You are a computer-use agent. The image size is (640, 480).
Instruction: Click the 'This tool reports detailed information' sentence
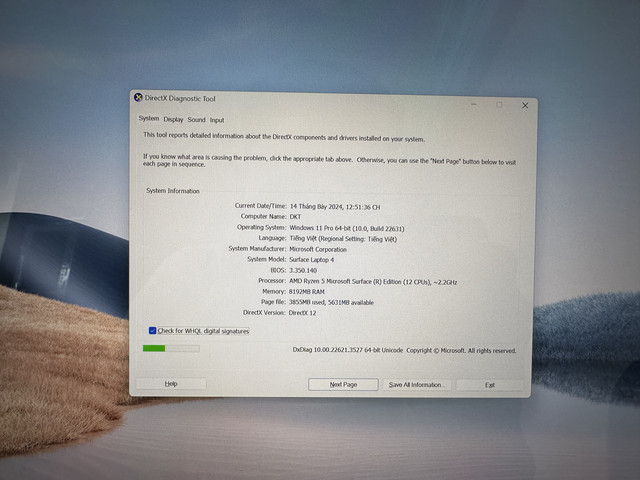click(284, 137)
